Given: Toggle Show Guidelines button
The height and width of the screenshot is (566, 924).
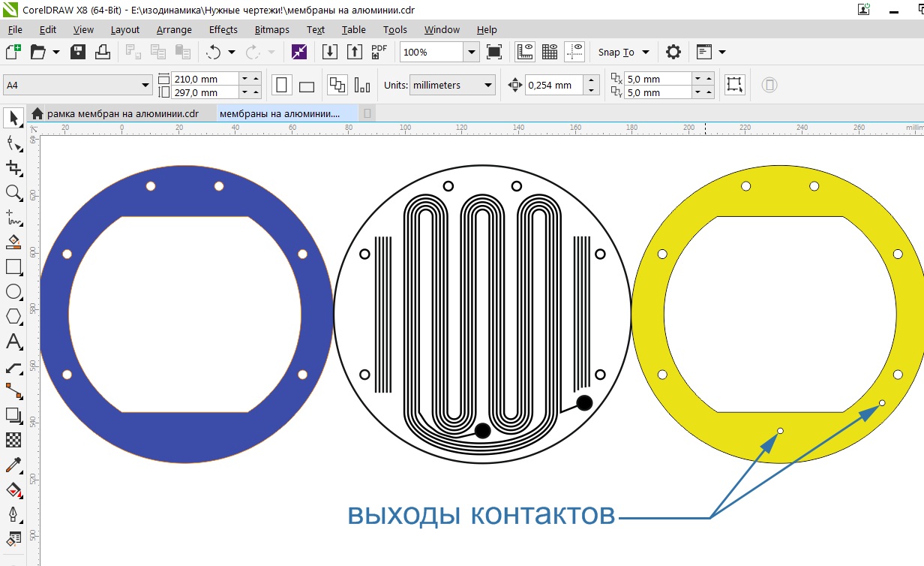Looking at the screenshot, I should (x=574, y=52).
